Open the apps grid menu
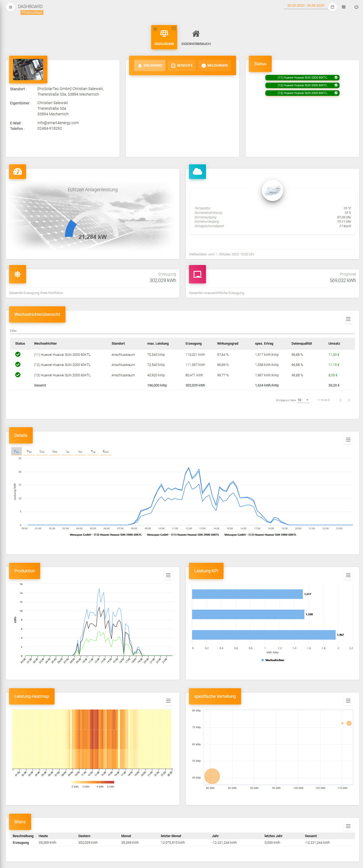363x868 pixels. tap(344, 7)
